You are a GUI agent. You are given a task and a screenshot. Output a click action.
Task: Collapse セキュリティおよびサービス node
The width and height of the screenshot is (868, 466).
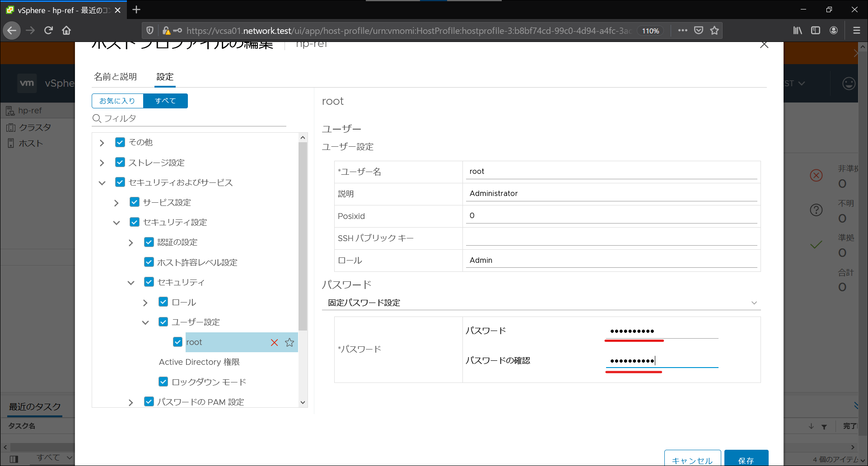coord(102,183)
